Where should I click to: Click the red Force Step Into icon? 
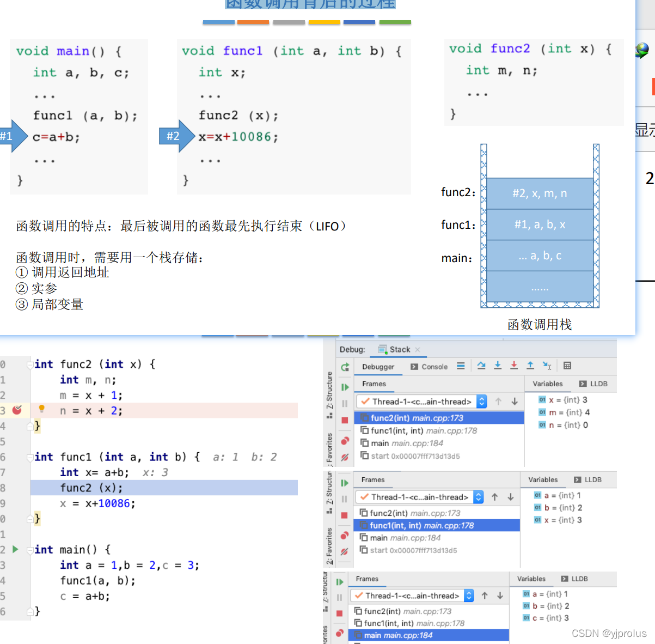(514, 366)
